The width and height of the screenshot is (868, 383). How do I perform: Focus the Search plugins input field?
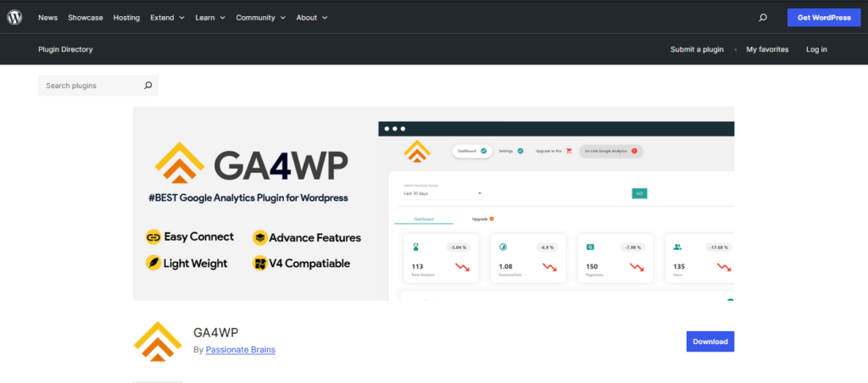click(x=89, y=86)
